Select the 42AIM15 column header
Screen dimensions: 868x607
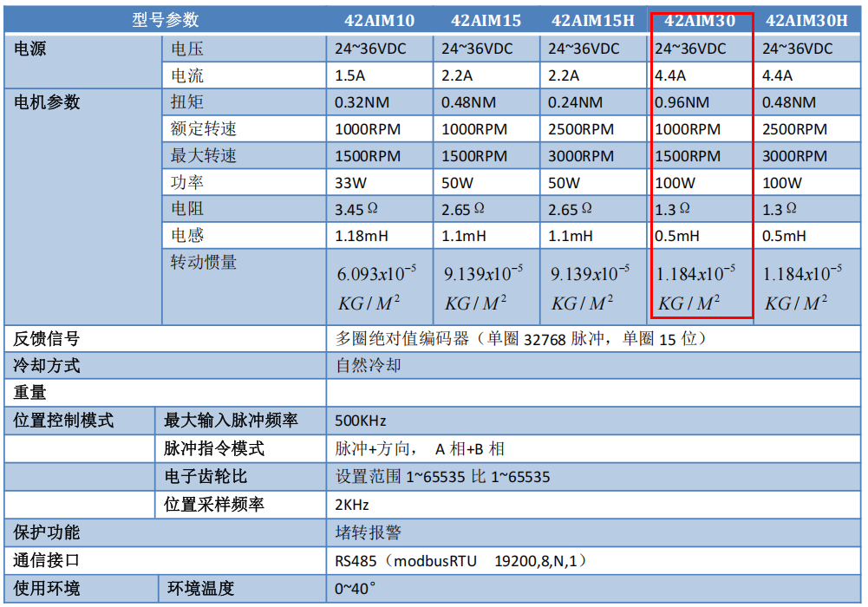[486, 21]
